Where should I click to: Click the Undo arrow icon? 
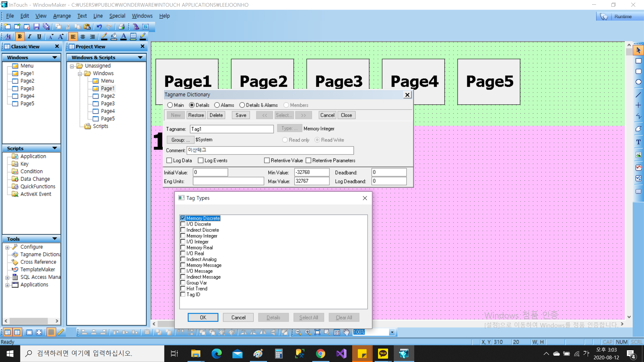pos(99,27)
